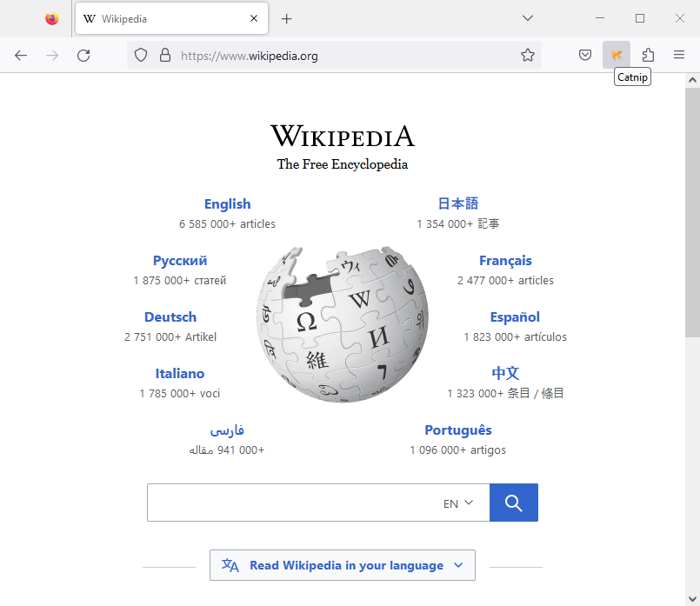Open the Catnip extension button
This screenshot has height=606, width=700.
coord(617,55)
